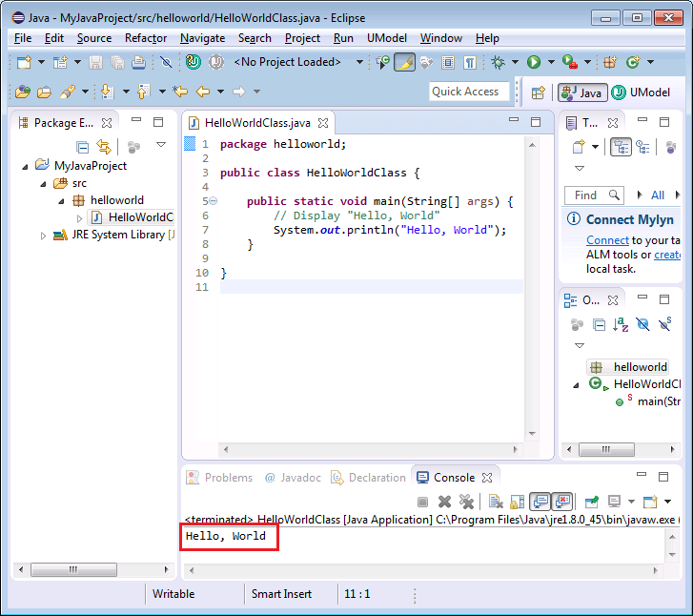Viewport: 693px width, 616px height.
Task: Click the green Run button in toolbar
Action: [x=534, y=62]
